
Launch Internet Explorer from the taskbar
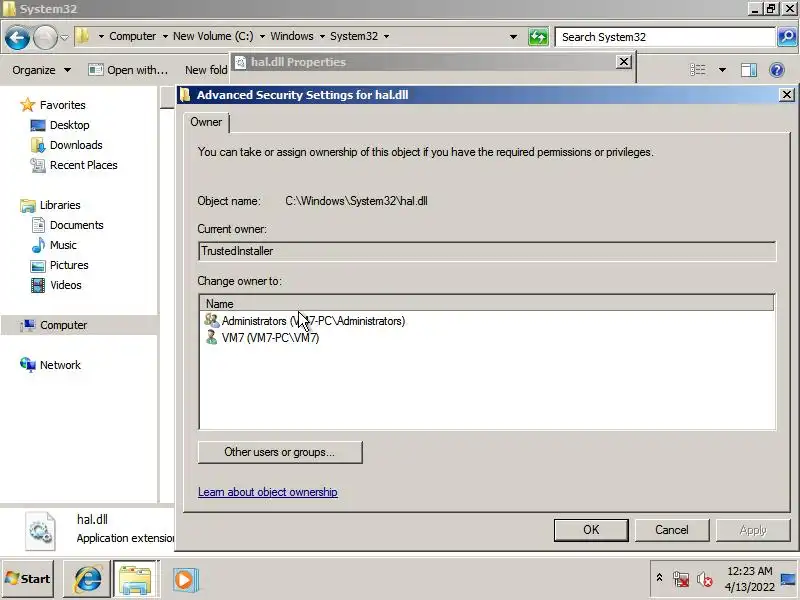coord(87,579)
